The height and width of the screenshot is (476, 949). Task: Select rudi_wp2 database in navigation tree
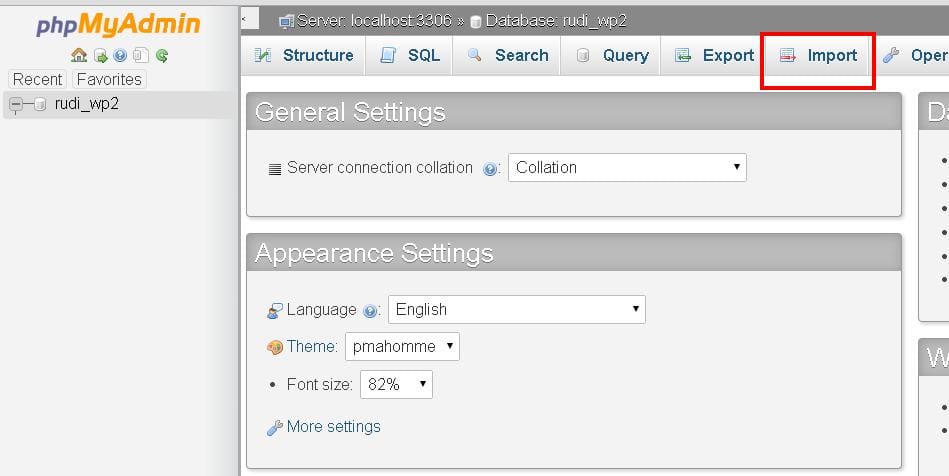point(87,104)
